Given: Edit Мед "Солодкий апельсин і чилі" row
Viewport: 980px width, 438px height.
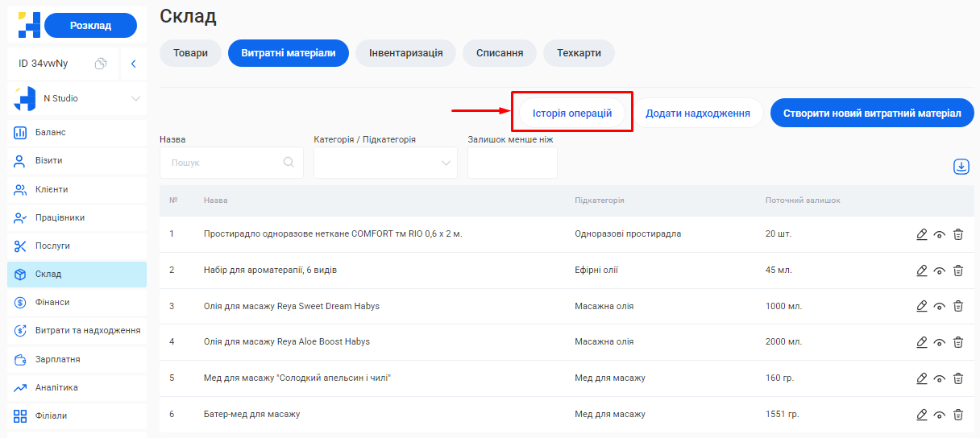Looking at the screenshot, I should pyautogui.click(x=922, y=378).
